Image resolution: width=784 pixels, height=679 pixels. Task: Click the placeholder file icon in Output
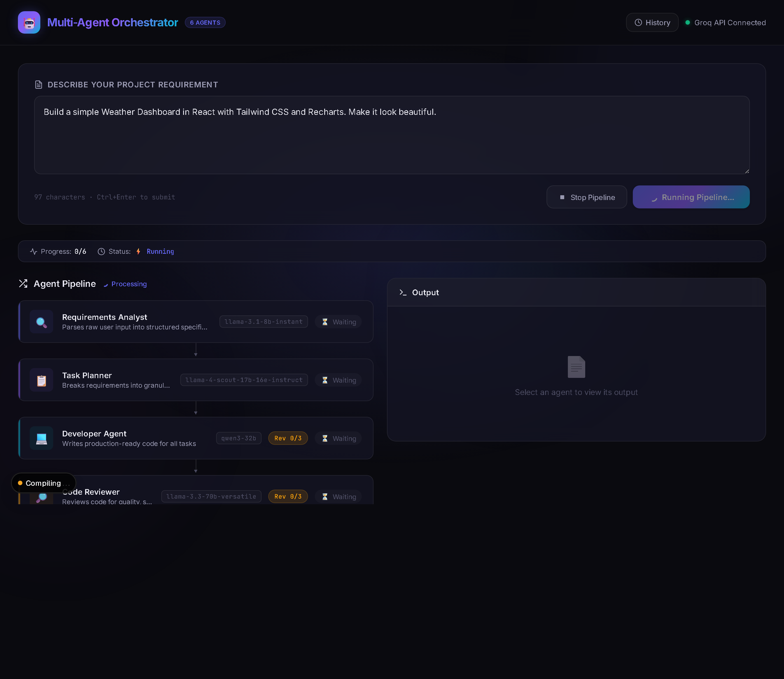click(x=576, y=367)
